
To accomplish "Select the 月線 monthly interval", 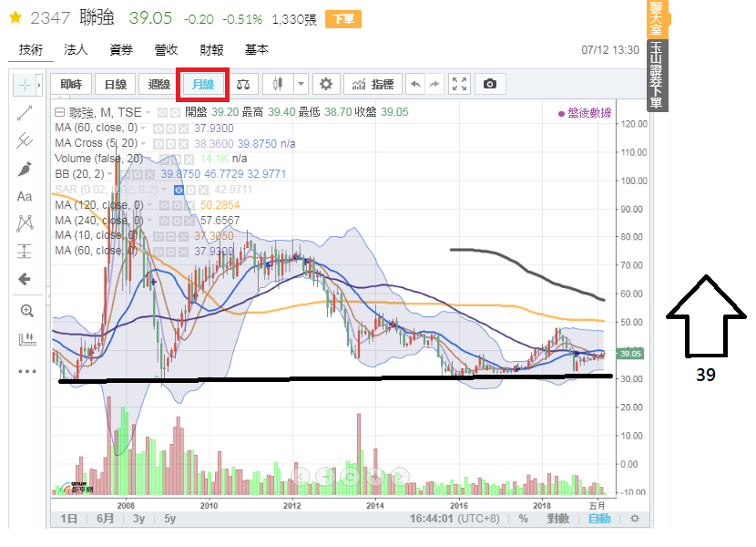I will click(x=203, y=85).
